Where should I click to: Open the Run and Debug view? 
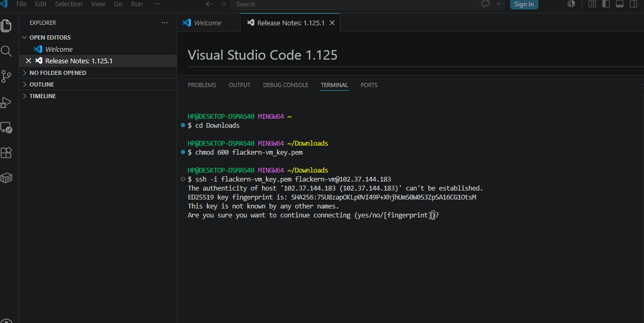(6, 102)
